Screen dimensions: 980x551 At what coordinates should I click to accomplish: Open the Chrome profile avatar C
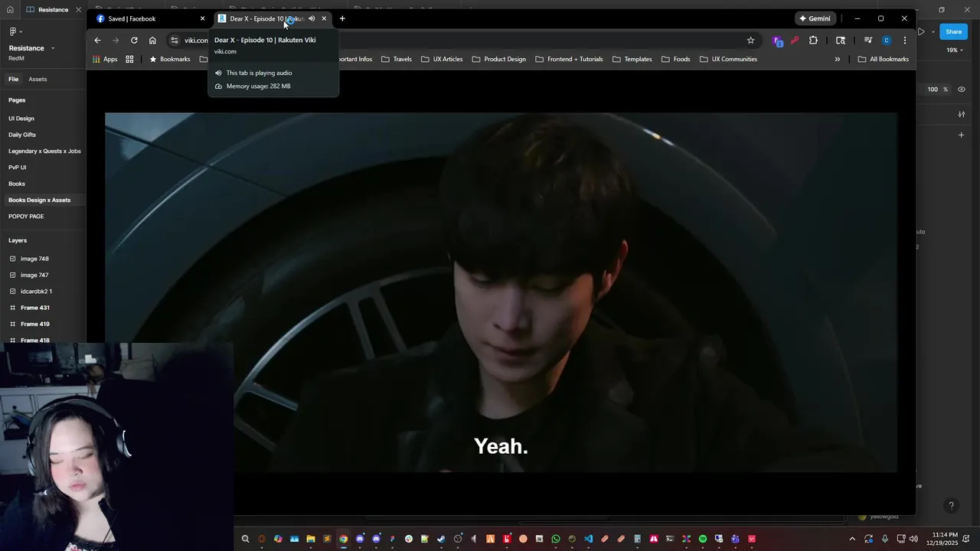pyautogui.click(x=887, y=41)
